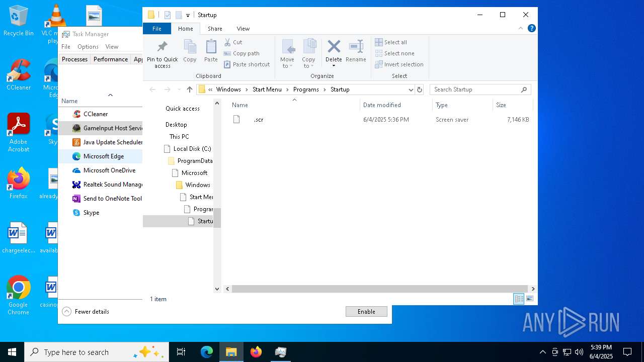Click the Task View taskbar icon
644x362 pixels.
[181, 352]
